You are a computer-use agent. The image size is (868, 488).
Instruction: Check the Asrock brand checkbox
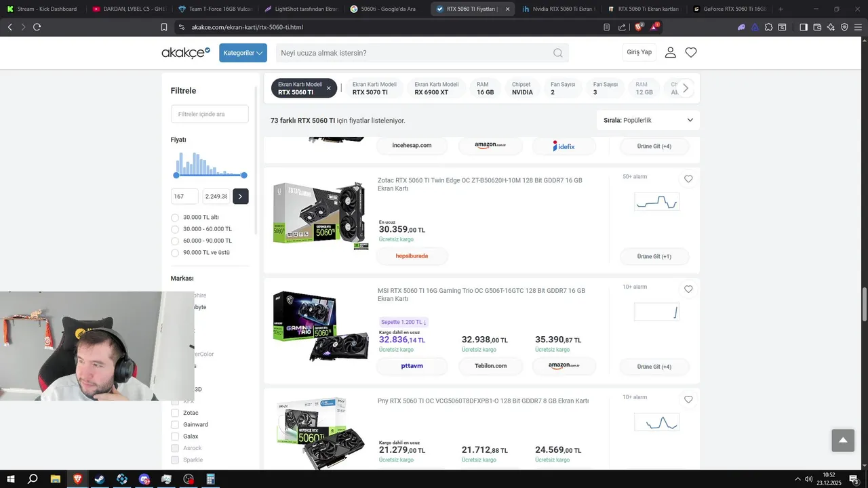pyautogui.click(x=175, y=448)
